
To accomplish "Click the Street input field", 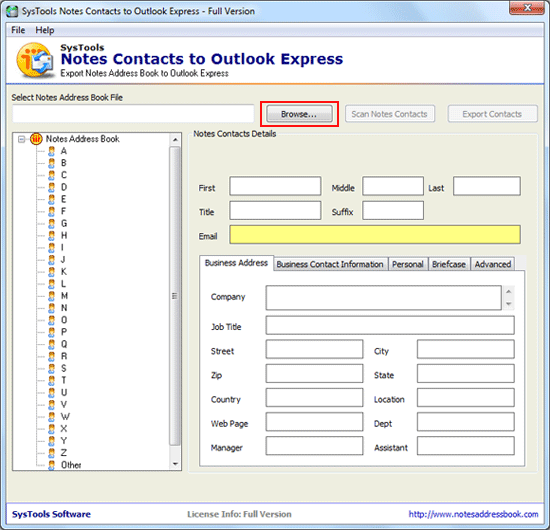I will (x=314, y=349).
